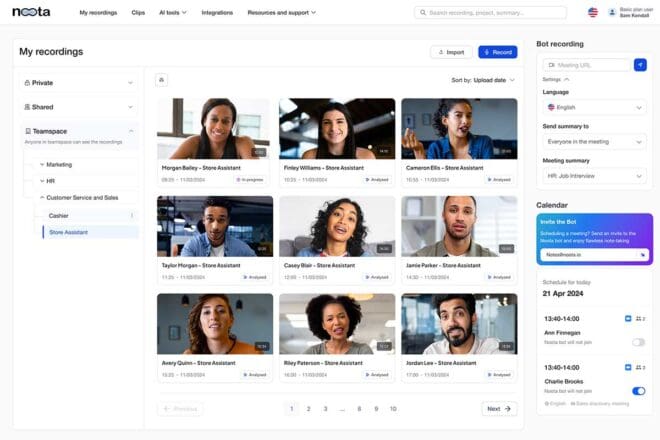Click the Noota logo
This screenshot has height=440, width=660.
31,12
